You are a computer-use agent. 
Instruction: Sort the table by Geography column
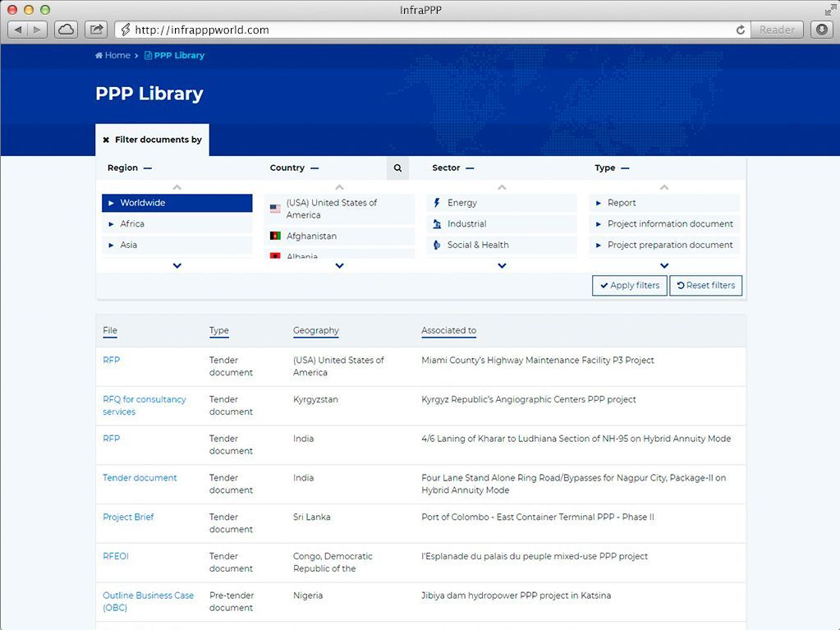coord(315,331)
